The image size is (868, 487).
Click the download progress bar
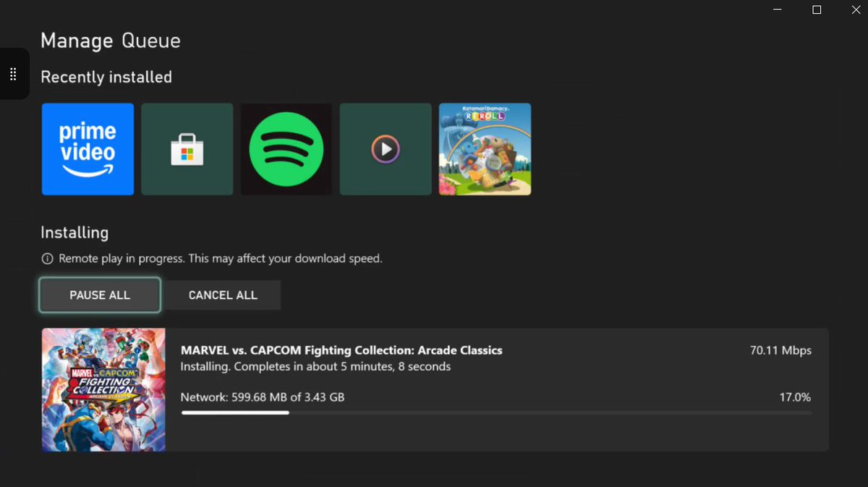(x=496, y=412)
